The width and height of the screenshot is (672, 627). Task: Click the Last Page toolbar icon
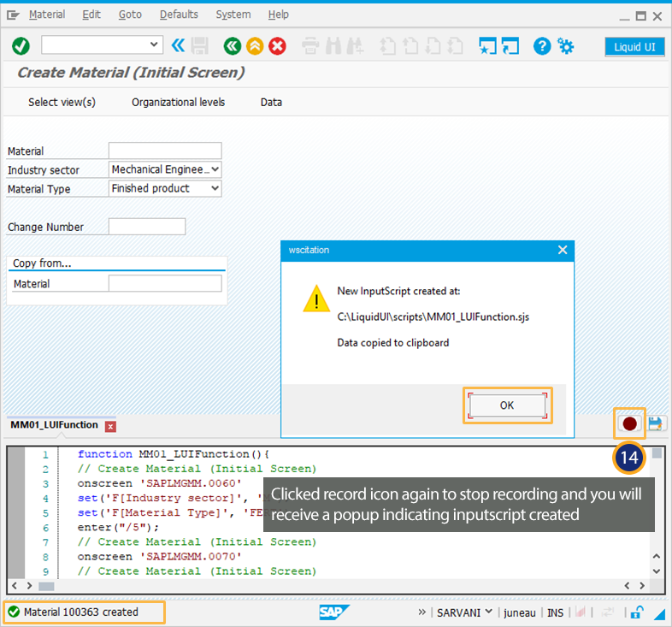(455, 46)
